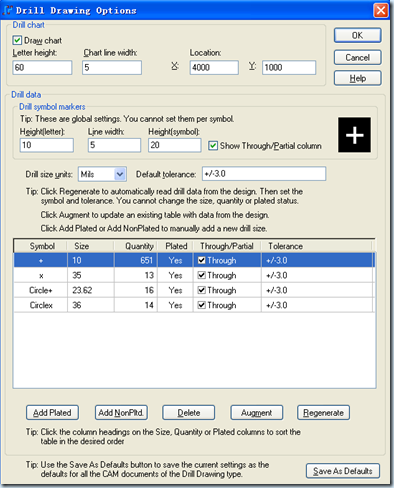The image size is (396, 489).
Task: Toggle Show Through/Partial column checkbox
Action: click(213, 146)
